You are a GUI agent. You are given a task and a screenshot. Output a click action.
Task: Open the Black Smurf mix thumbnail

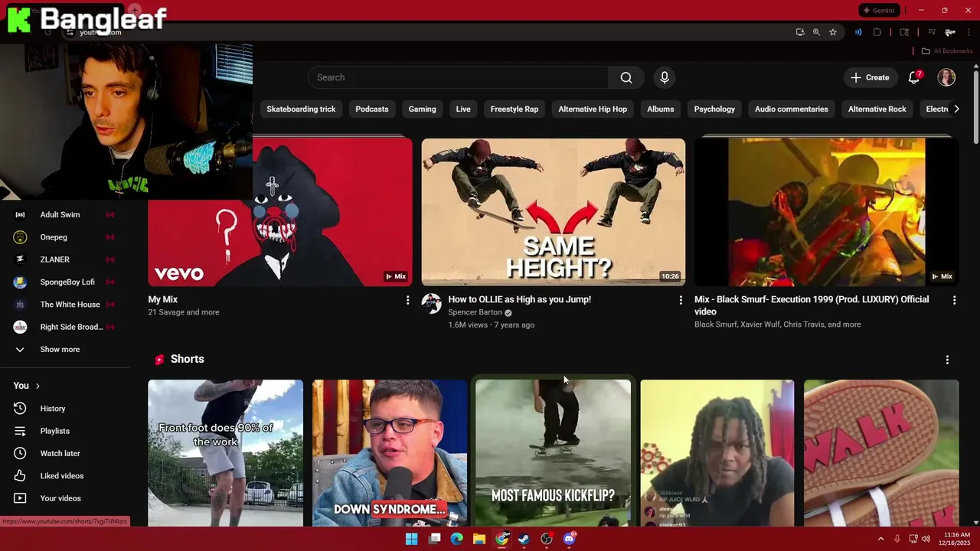pyautogui.click(x=827, y=212)
